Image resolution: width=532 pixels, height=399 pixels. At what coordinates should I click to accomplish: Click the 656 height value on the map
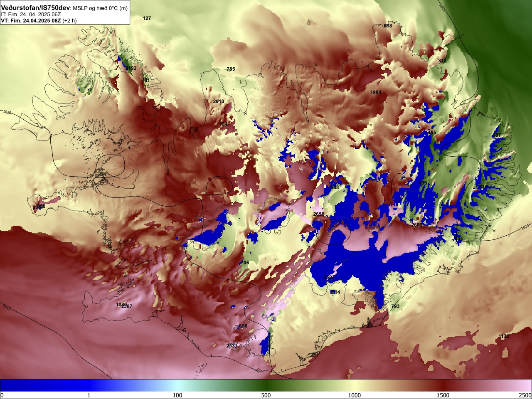point(243,326)
